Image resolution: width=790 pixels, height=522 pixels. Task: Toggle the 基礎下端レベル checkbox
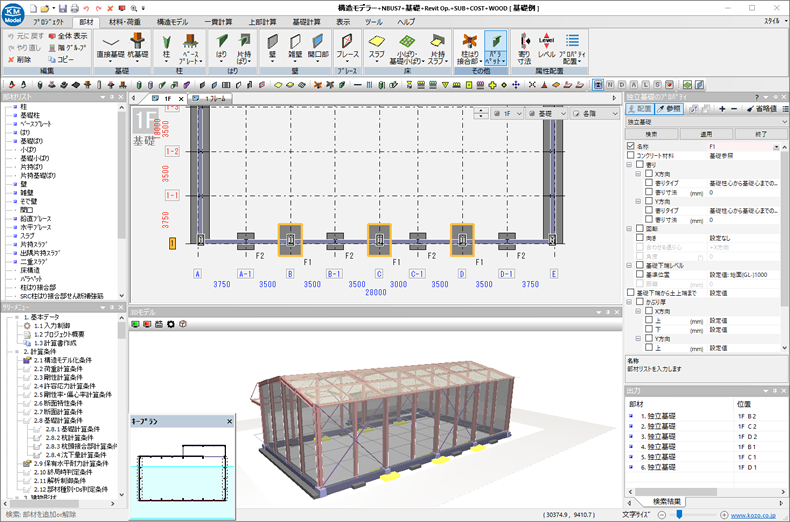click(640, 265)
